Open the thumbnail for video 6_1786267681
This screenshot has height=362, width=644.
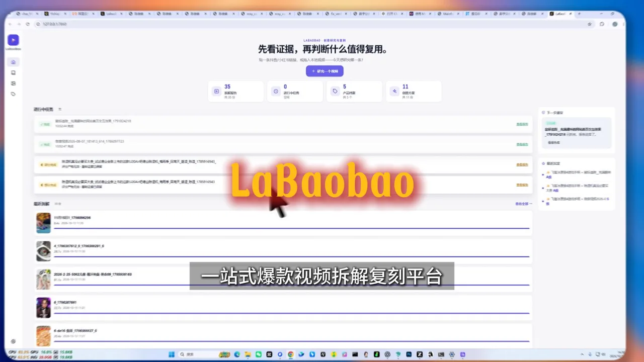pyautogui.click(x=43, y=308)
